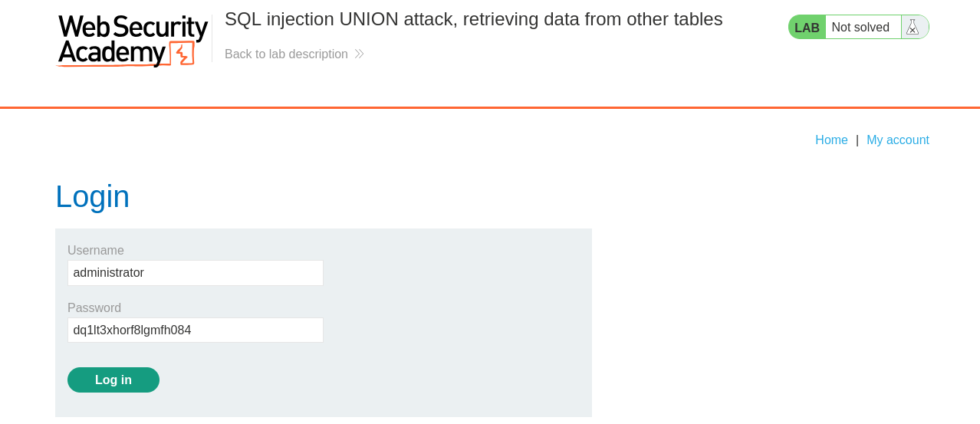The width and height of the screenshot is (980, 424).
Task: Click the green LAB badge
Action: [807, 28]
